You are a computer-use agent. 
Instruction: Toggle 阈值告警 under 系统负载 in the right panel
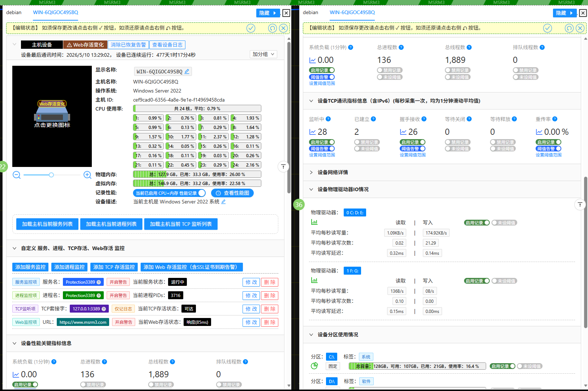(x=322, y=77)
